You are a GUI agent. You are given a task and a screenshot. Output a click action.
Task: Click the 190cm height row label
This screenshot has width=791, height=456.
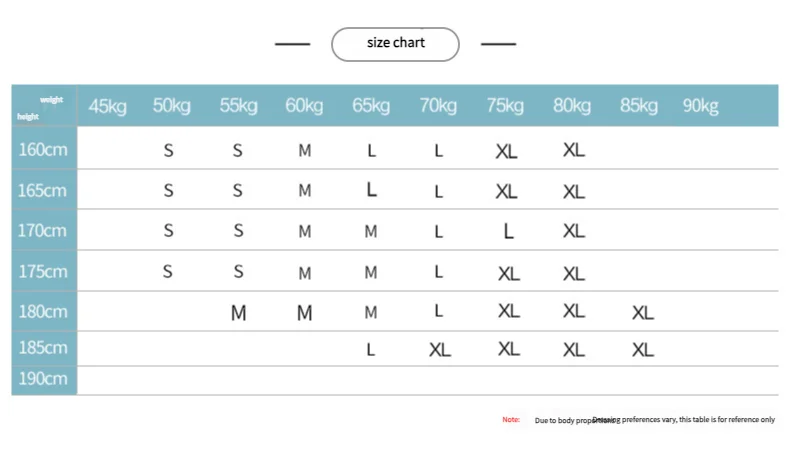click(43, 379)
